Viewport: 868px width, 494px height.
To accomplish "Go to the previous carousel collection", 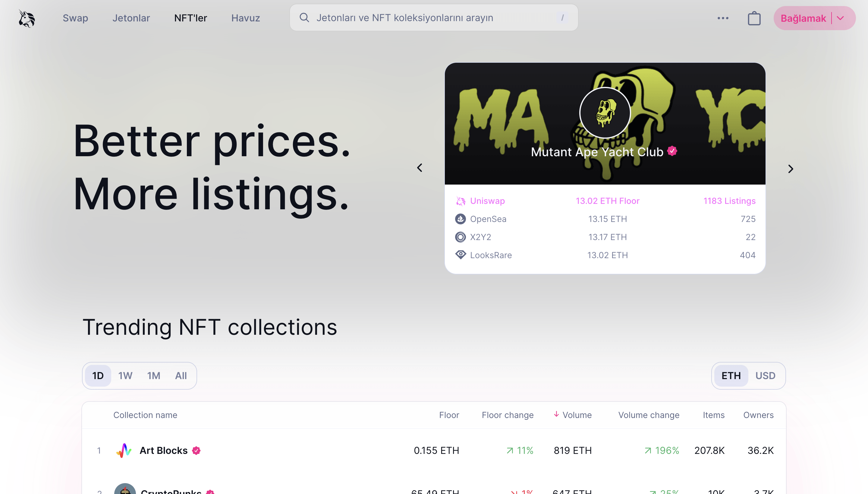I will coord(420,168).
